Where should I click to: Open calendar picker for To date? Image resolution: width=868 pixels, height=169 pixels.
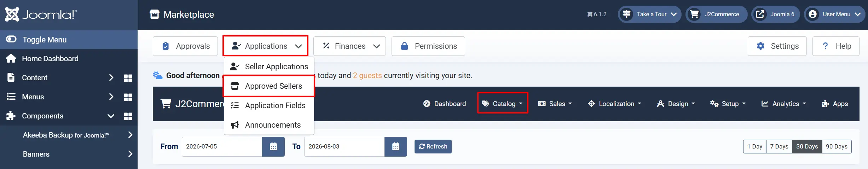click(x=396, y=146)
